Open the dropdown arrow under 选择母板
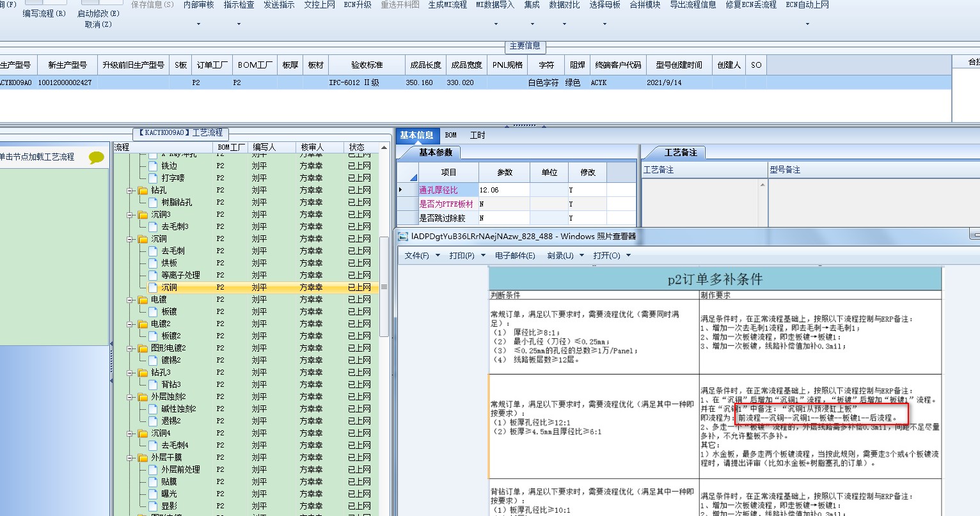 (605, 24)
